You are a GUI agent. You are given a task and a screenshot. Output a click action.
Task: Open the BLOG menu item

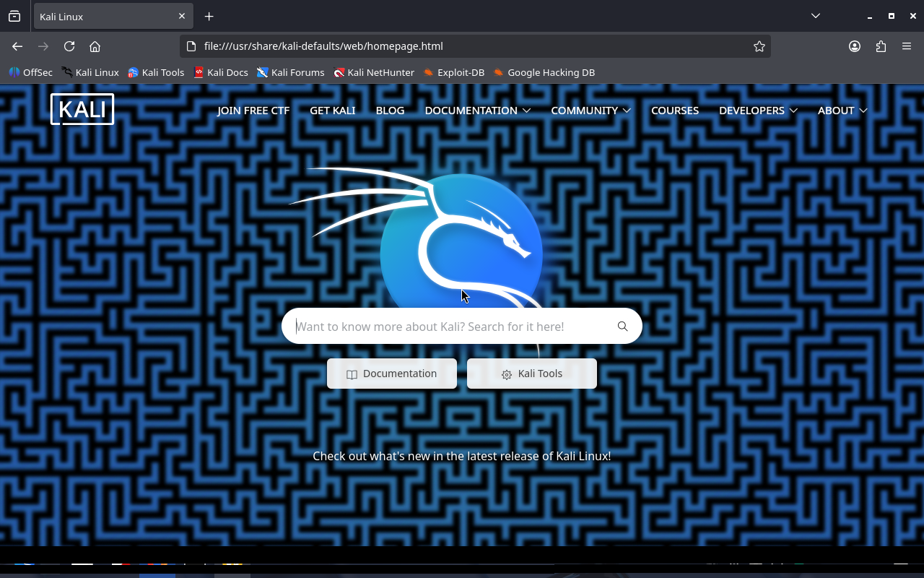pos(390,111)
